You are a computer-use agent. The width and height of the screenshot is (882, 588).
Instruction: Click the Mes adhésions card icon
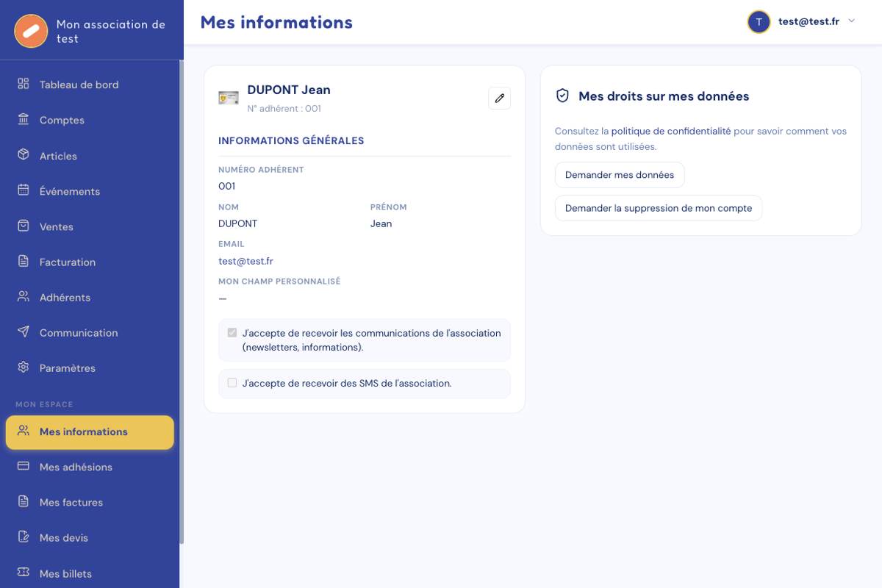pos(24,466)
